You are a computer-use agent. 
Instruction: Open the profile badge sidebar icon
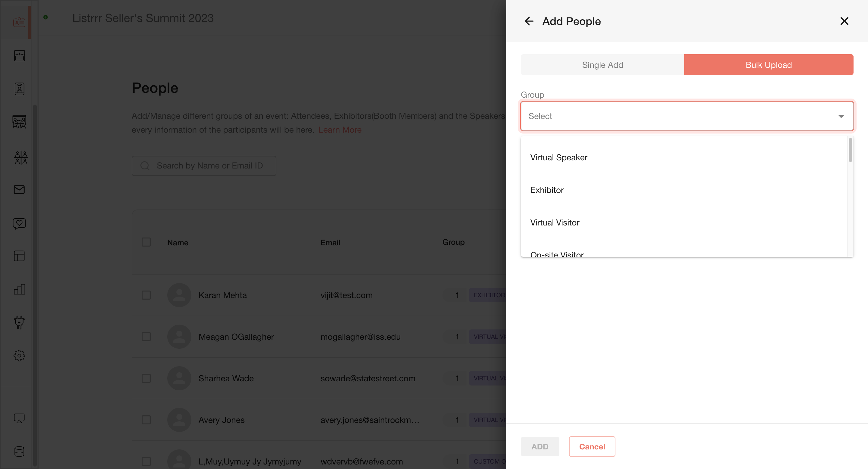point(19,89)
